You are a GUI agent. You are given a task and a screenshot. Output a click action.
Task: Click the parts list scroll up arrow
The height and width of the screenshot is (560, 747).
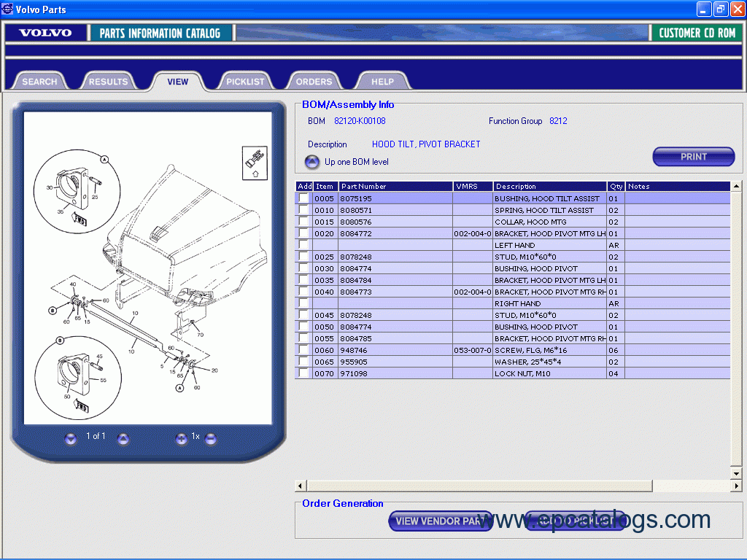pyautogui.click(x=736, y=186)
